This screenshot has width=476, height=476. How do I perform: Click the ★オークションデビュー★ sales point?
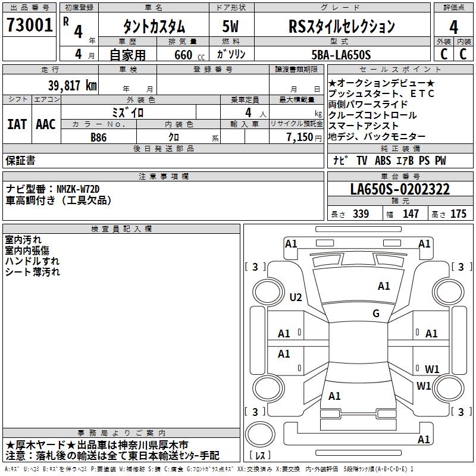(x=381, y=83)
